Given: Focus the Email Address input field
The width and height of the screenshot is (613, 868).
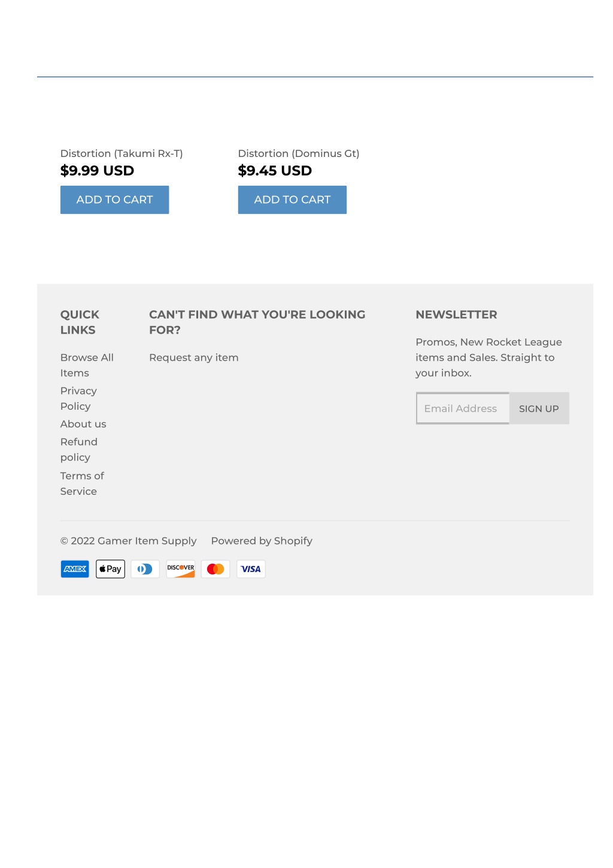Looking at the screenshot, I should pos(462,409).
